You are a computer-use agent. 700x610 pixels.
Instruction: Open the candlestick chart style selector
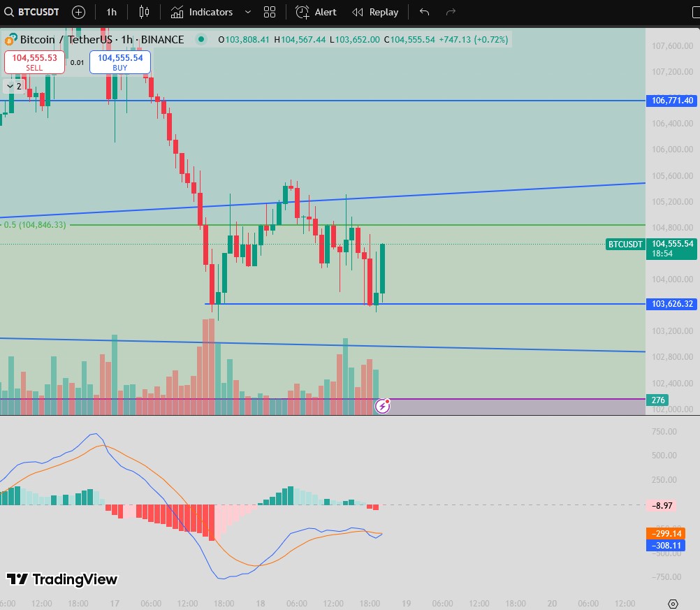(x=144, y=12)
